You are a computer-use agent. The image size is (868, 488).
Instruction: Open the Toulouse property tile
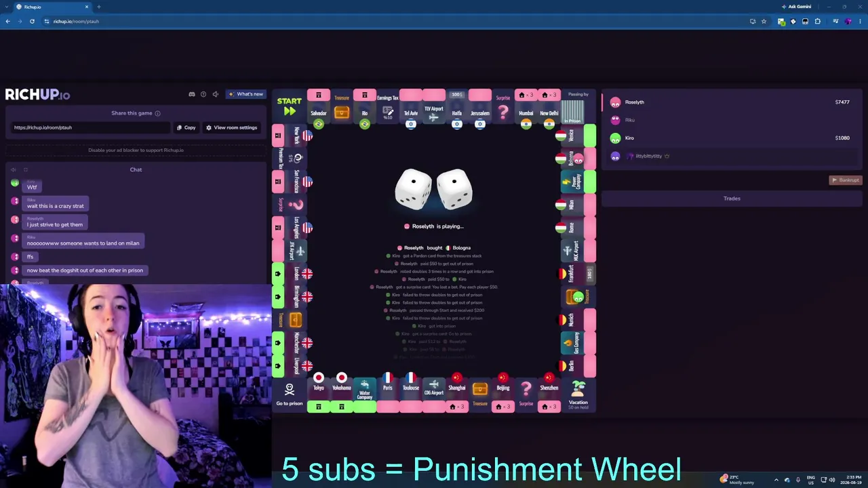pyautogui.click(x=410, y=393)
